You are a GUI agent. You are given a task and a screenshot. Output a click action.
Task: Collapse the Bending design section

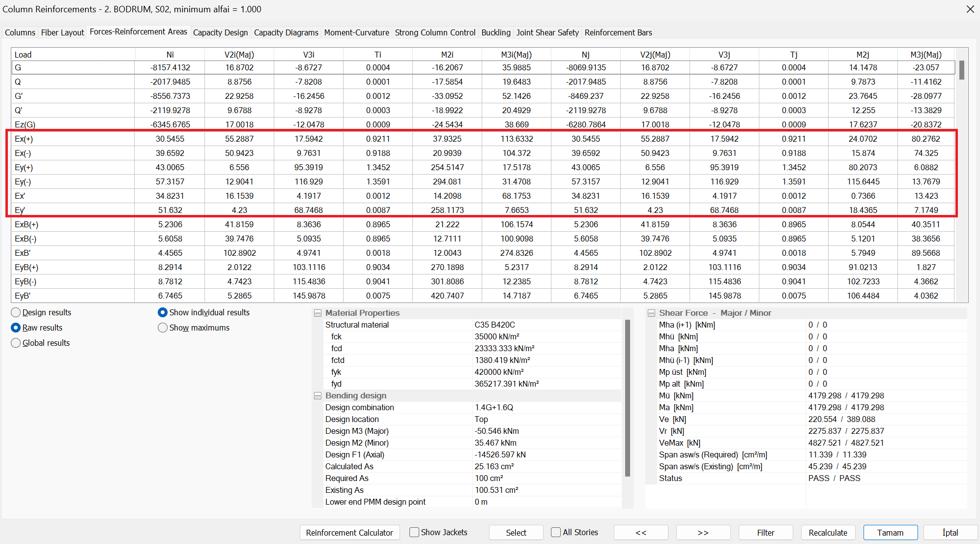pyautogui.click(x=318, y=396)
